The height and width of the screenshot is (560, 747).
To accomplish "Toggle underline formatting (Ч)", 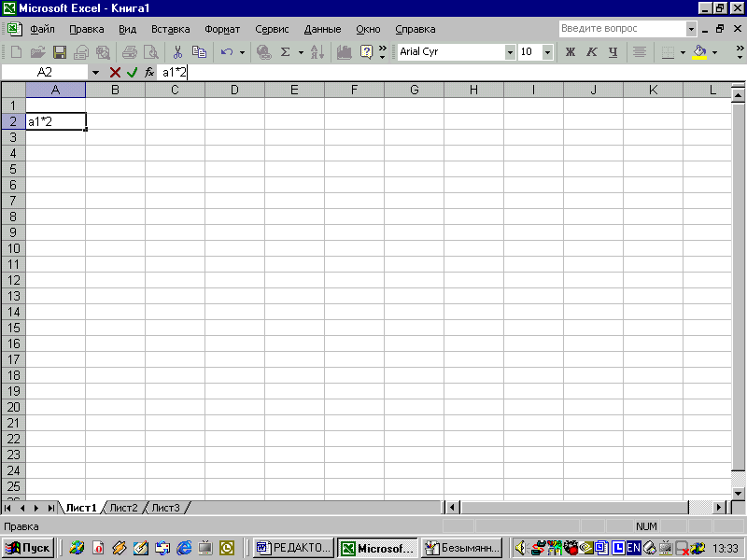I will click(613, 51).
